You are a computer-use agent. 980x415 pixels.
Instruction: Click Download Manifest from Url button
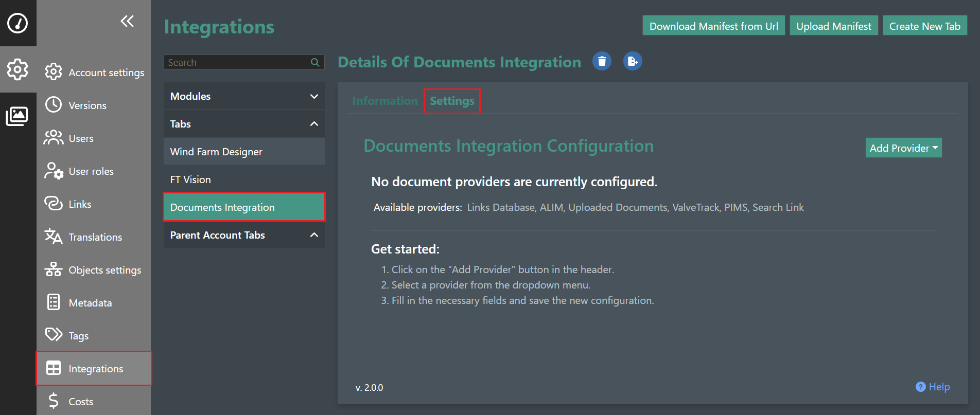713,26
